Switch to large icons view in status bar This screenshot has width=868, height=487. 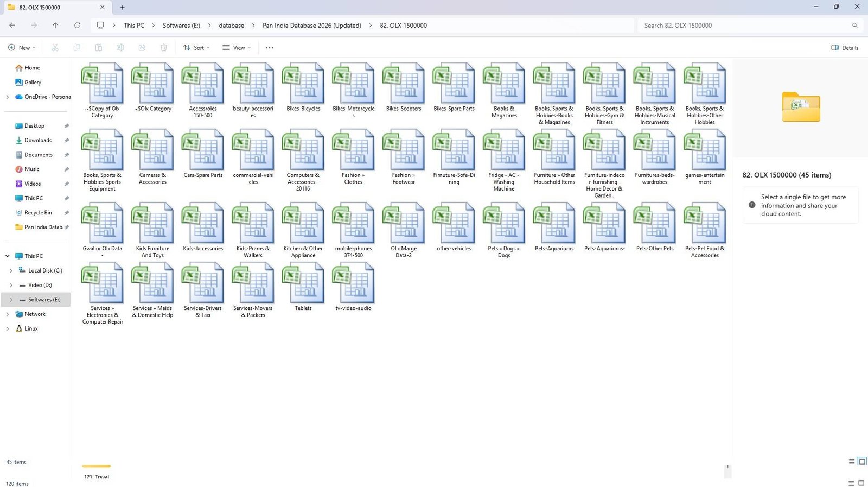[x=861, y=461]
